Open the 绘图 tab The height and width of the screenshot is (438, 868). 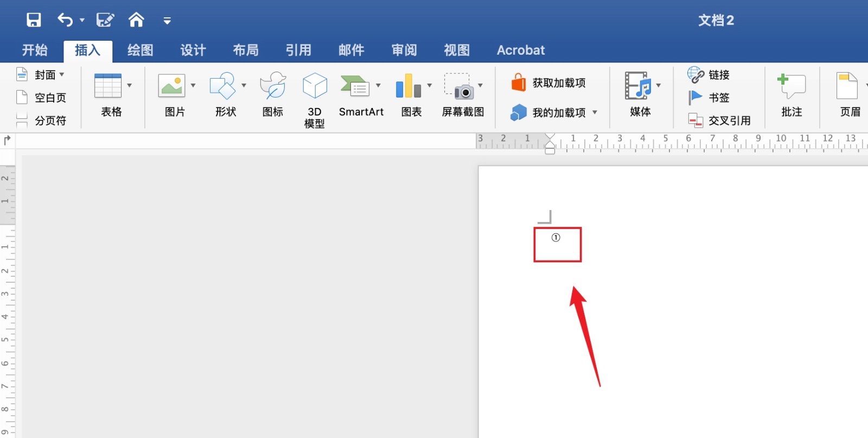pos(141,50)
